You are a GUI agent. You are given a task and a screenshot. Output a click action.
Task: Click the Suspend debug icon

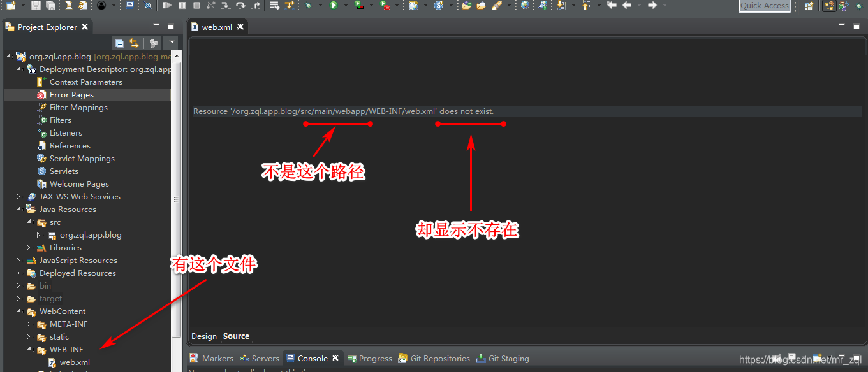182,5
